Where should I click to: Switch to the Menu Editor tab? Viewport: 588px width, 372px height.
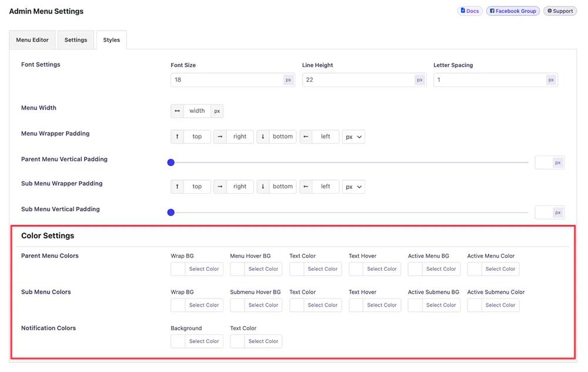coord(32,40)
